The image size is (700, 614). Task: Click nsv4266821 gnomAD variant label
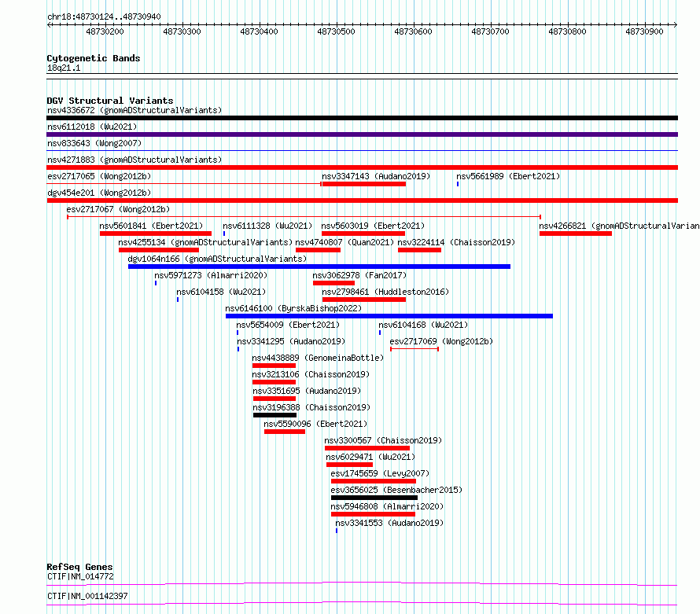(619, 226)
